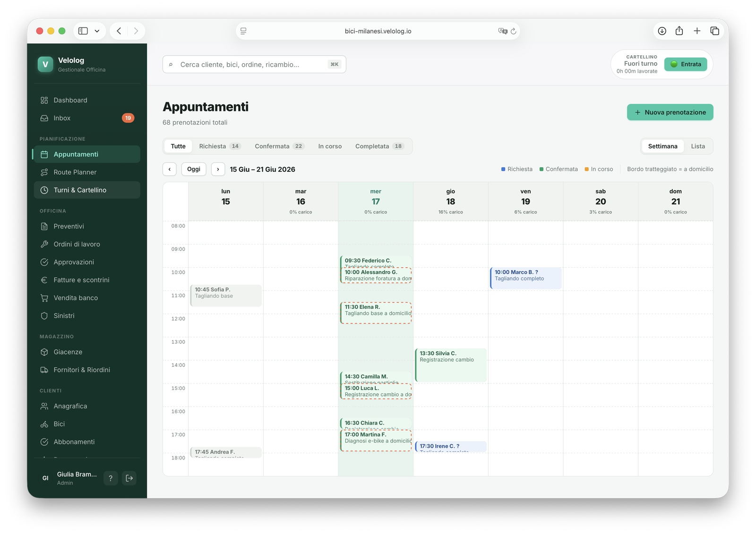
Task: Reload the page
Action: 514,31
